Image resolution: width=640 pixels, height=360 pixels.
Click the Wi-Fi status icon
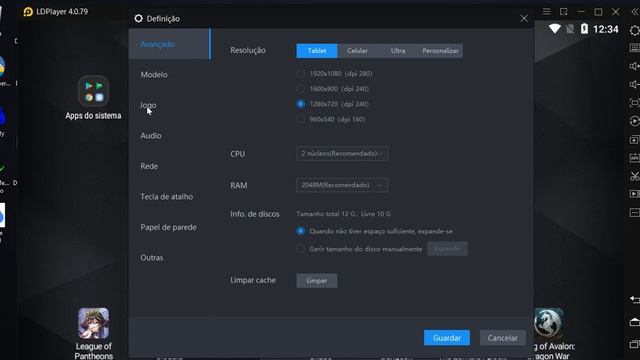(555, 29)
